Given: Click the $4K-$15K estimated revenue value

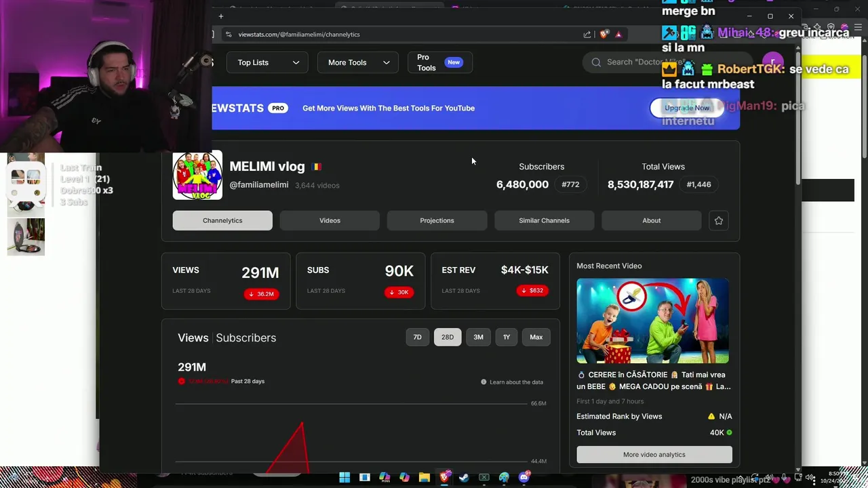Looking at the screenshot, I should 525,270.
